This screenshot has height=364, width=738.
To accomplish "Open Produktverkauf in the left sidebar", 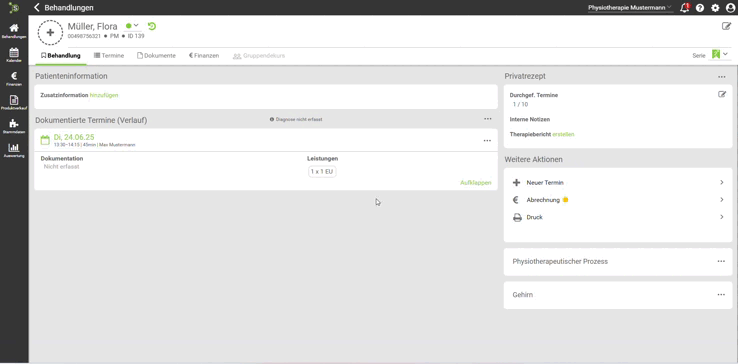I will [14, 102].
